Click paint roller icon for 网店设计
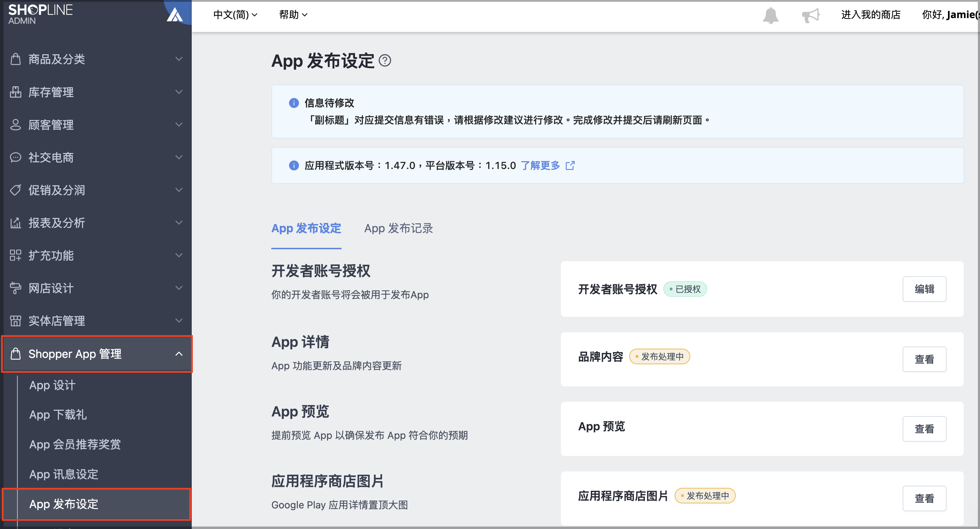980x529 pixels. click(x=15, y=288)
